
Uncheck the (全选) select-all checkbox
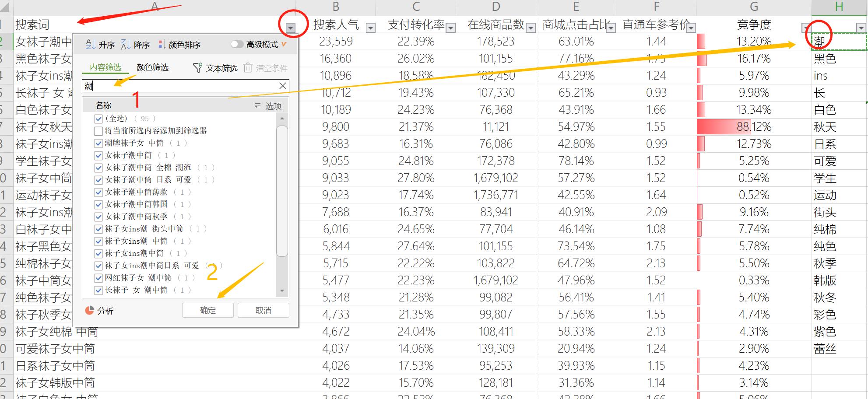pos(98,118)
